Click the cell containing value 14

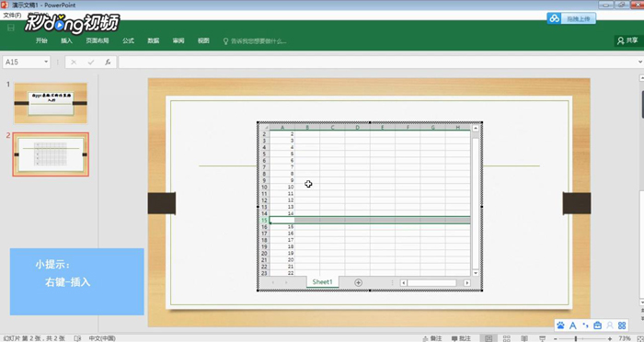(x=282, y=213)
